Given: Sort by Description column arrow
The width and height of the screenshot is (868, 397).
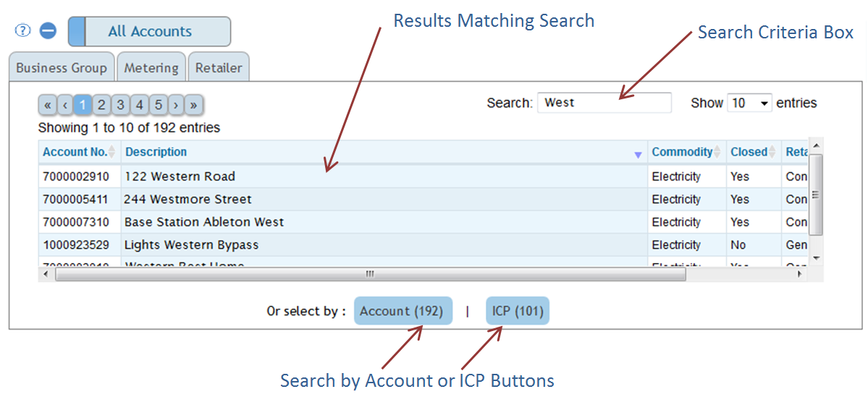Looking at the screenshot, I should pos(638,154).
